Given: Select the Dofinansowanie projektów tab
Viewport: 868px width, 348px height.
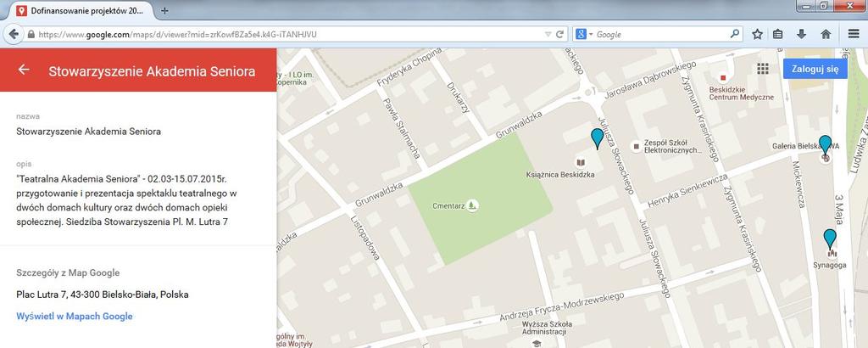Looking at the screenshot, I should (83, 10).
